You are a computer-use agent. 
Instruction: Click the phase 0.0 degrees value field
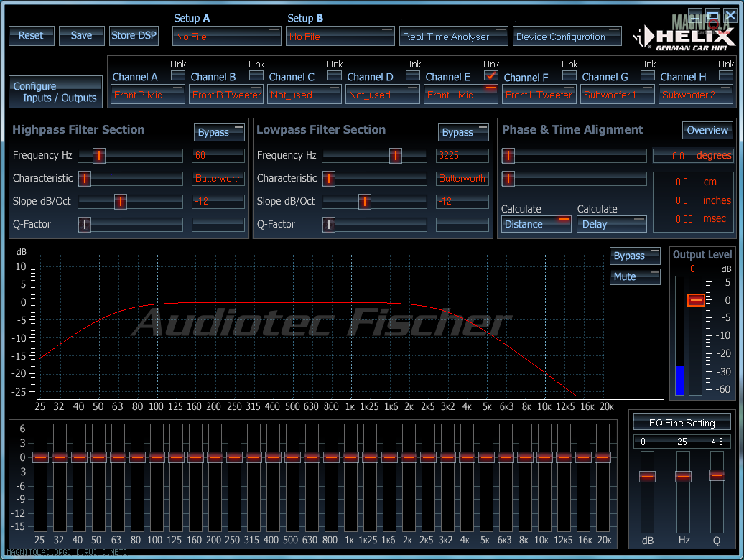tap(693, 156)
